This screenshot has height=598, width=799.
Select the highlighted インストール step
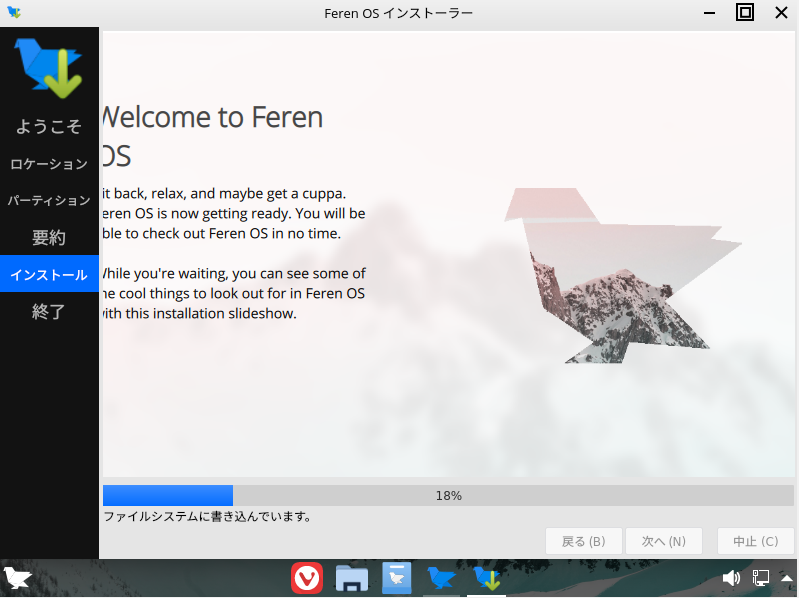tap(49, 274)
